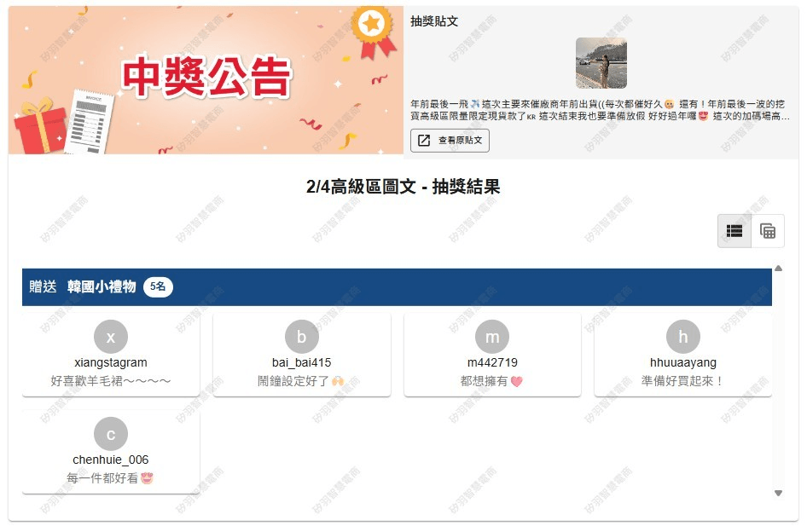Viewport: 807px width, 532px height.
Task: Open the lottery post photo thumbnail
Action: pyautogui.click(x=601, y=63)
